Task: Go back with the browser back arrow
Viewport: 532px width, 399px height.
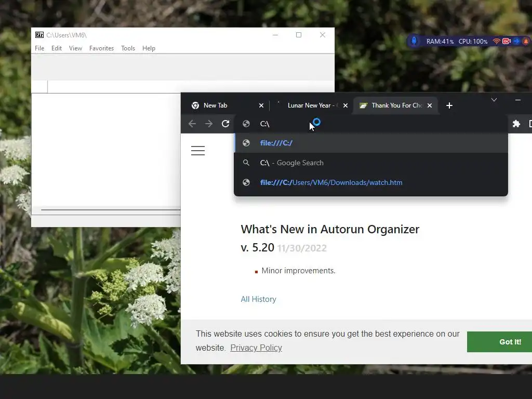Action: [x=192, y=124]
